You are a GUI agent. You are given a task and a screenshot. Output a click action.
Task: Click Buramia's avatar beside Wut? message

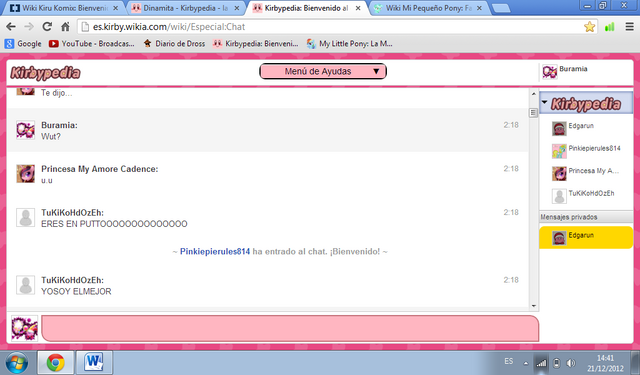(25, 130)
